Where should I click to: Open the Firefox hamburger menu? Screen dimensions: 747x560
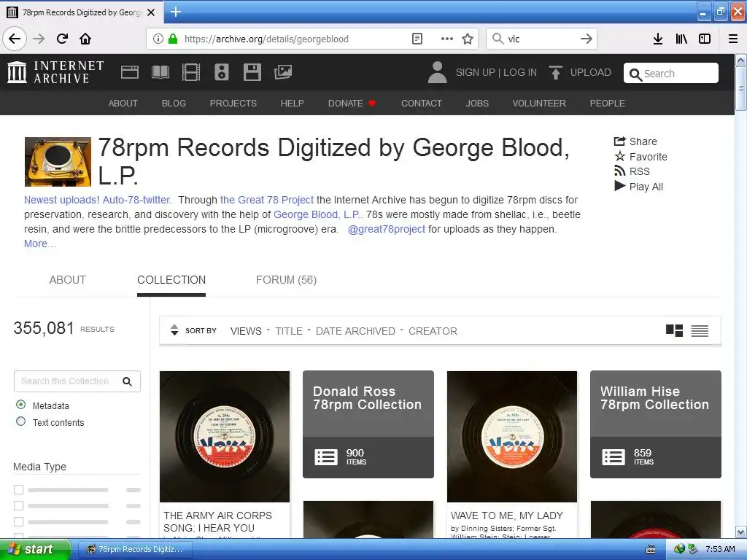pos(733,39)
